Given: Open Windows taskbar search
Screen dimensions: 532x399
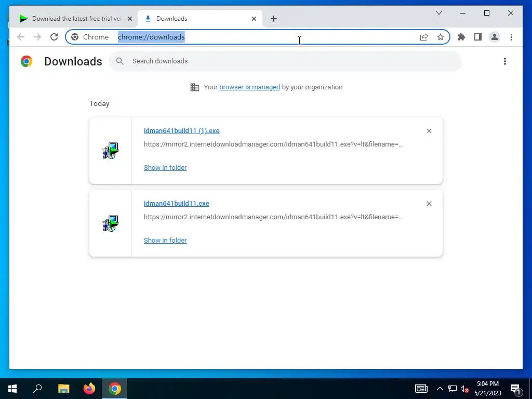Looking at the screenshot, I should coord(37,389).
